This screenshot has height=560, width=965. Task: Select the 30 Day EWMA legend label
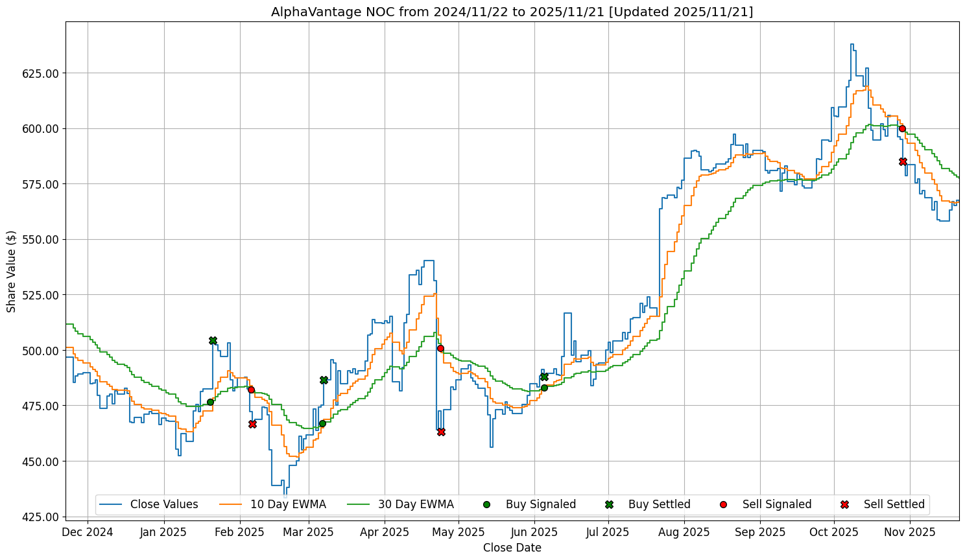click(416, 504)
